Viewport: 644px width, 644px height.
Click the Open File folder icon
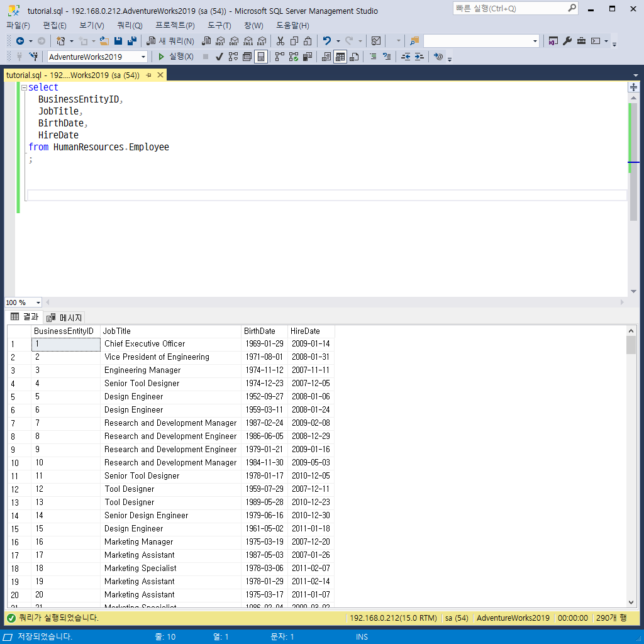coord(104,41)
